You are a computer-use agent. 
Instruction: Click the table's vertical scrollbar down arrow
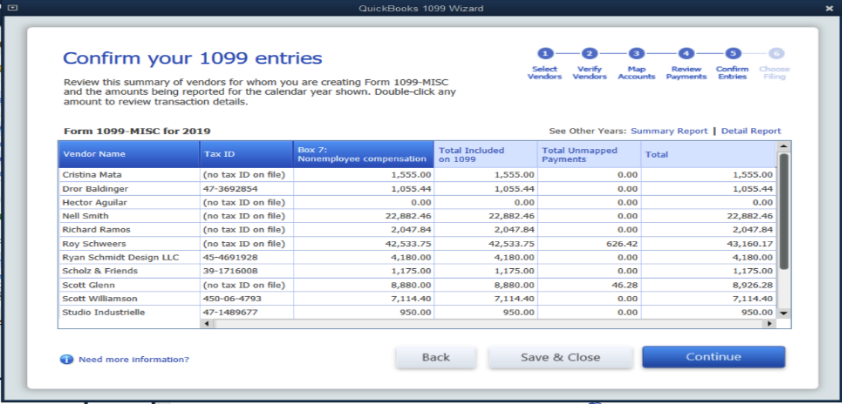point(784,313)
